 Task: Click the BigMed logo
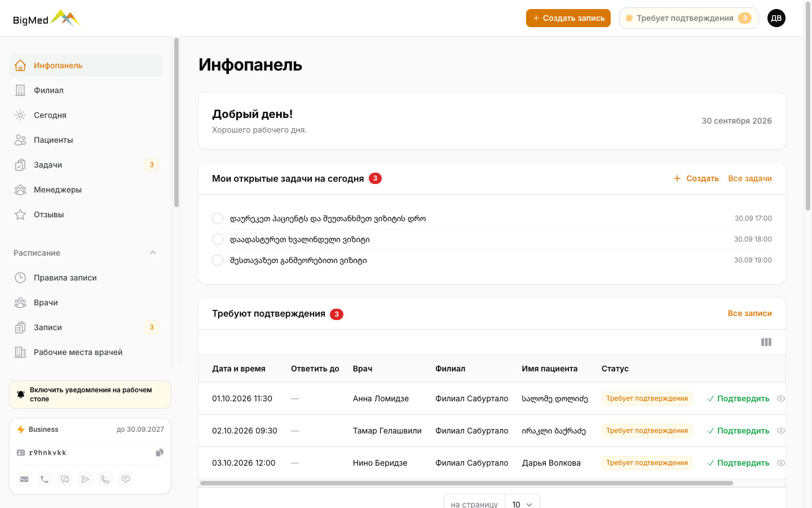point(47,19)
